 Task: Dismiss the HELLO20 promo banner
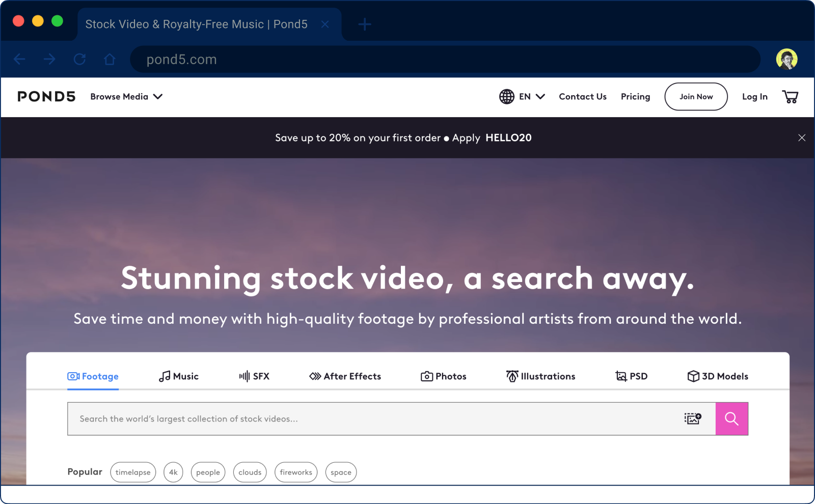[x=802, y=137]
